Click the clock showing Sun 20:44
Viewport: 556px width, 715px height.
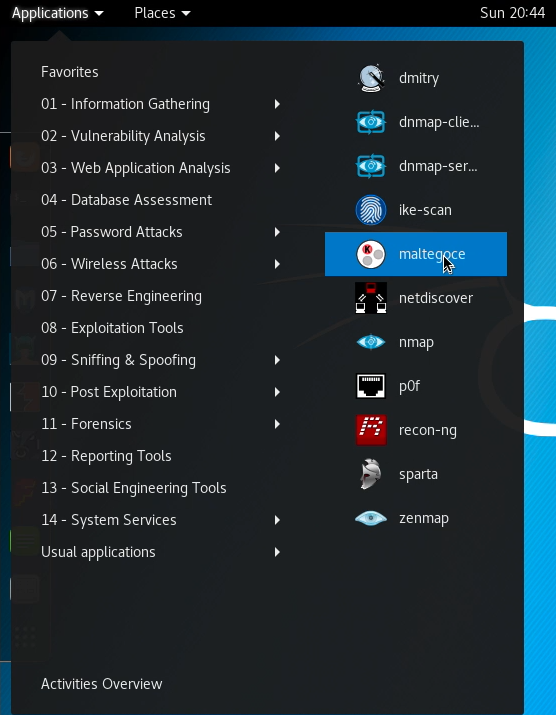tap(512, 13)
